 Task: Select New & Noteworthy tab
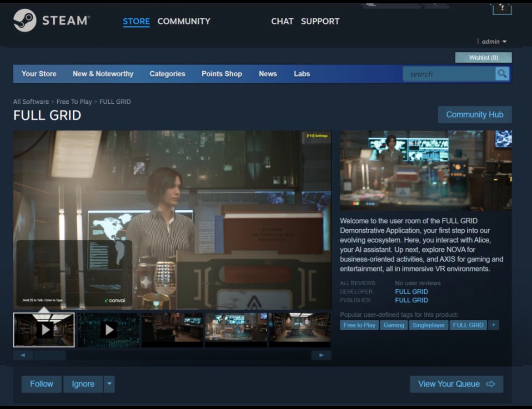103,74
